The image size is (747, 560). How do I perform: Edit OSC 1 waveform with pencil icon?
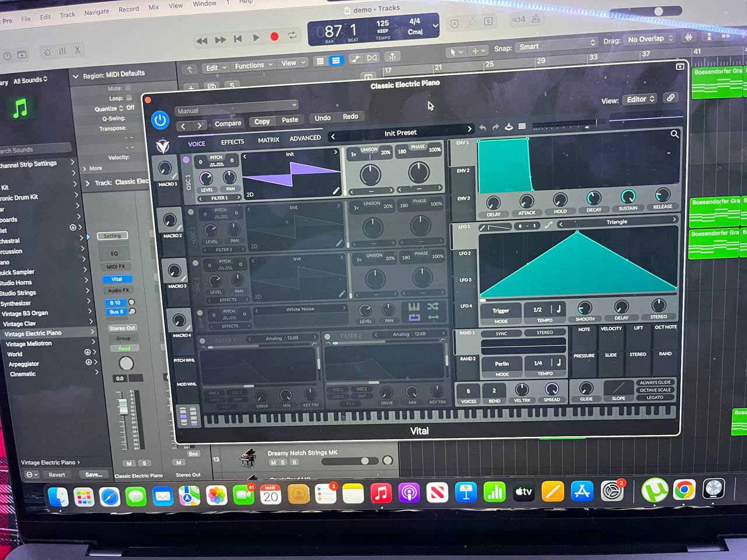[x=336, y=190]
